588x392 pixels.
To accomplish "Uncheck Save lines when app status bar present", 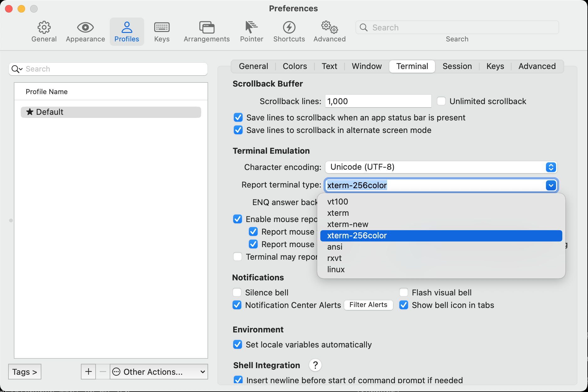I will click(x=238, y=117).
